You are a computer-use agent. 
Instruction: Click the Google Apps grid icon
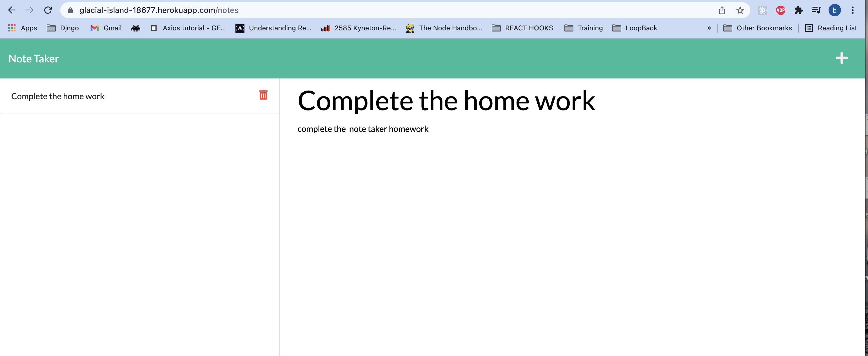pyautogui.click(x=11, y=28)
